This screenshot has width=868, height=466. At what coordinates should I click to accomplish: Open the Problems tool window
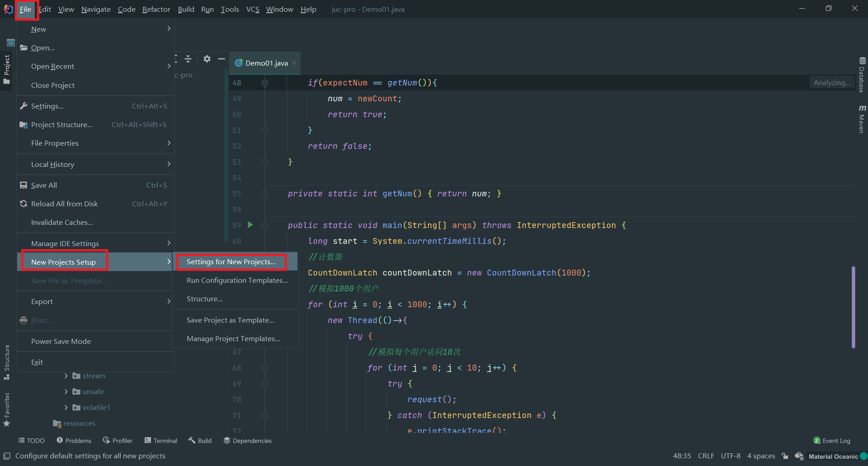(74, 441)
